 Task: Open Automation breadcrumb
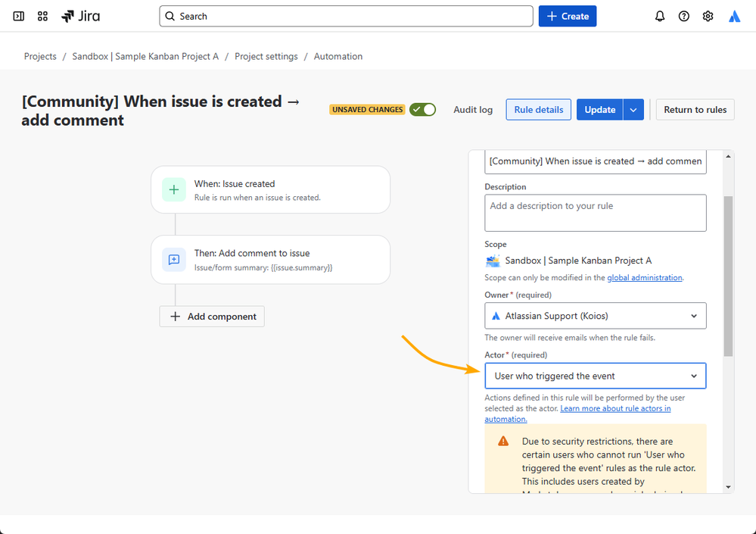tap(338, 57)
